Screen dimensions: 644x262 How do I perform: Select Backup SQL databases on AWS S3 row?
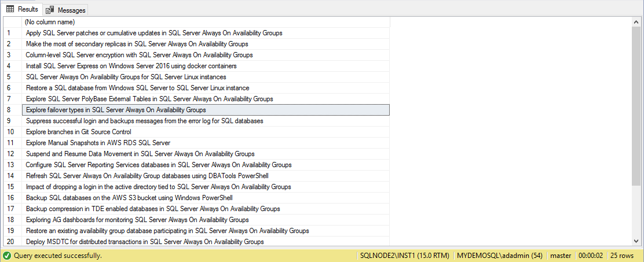point(206,198)
